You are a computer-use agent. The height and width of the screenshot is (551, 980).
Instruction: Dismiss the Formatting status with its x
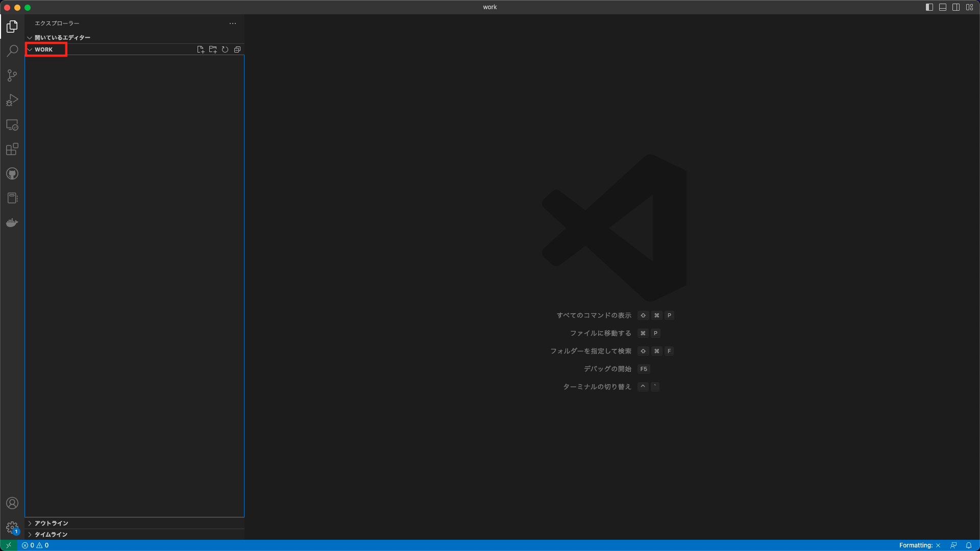pos(938,545)
